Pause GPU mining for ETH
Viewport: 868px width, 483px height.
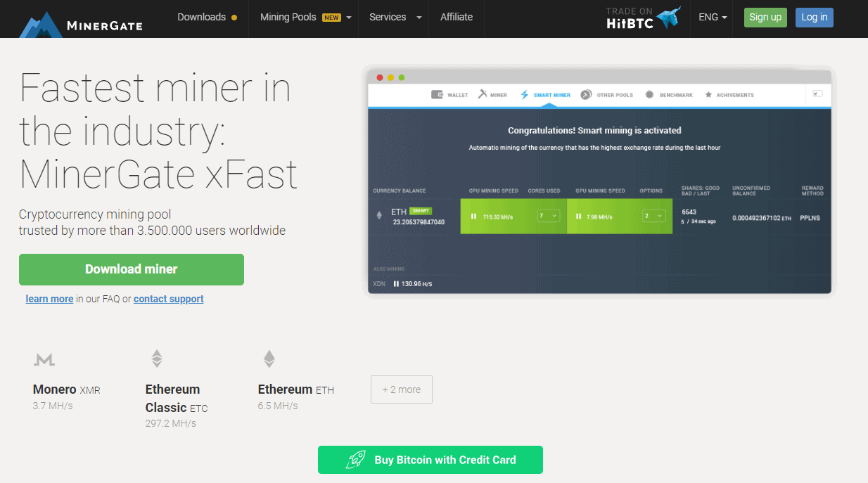point(578,217)
